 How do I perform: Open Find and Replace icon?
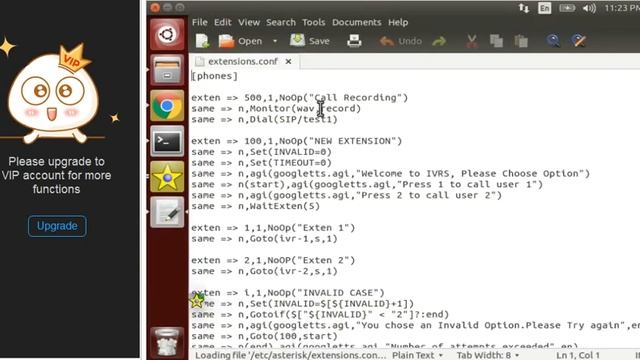pyautogui.click(x=578, y=41)
